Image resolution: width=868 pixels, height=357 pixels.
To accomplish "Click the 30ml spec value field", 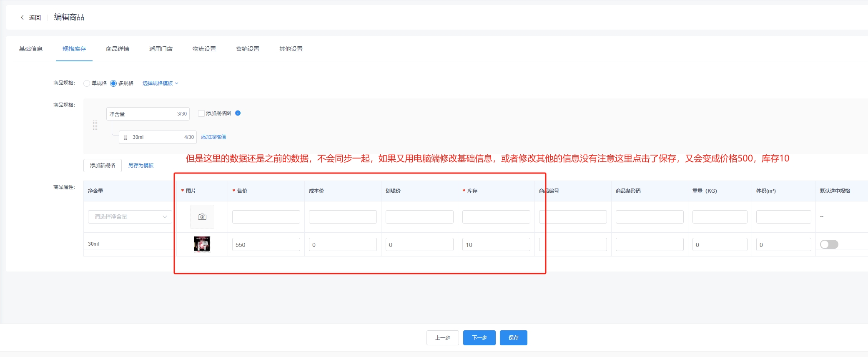I will pyautogui.click(x=158, y=137).
